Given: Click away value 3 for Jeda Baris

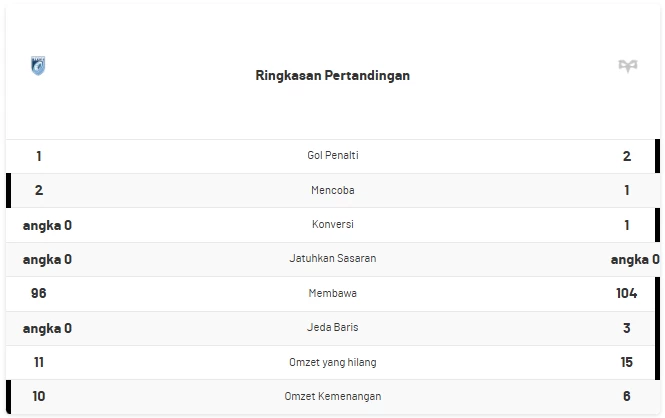Looking at the screenshot, I should pos(627,328).
